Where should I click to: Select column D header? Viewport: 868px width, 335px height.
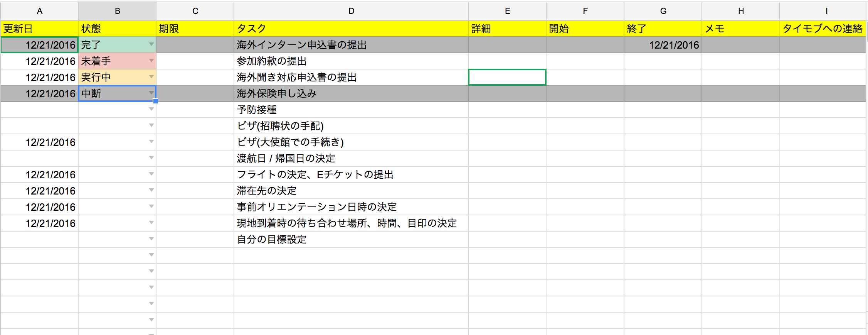point(351,11)
